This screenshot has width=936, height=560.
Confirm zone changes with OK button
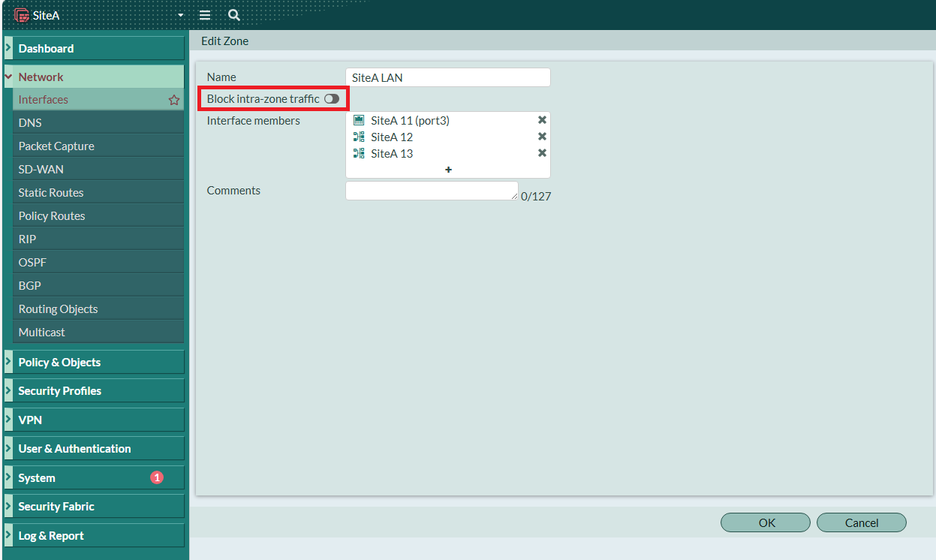[x=766, y=522]
